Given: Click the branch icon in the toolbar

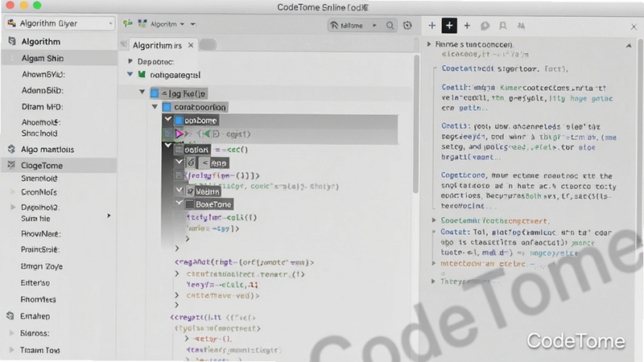Looking at the screenshot, I should (128, 24).
